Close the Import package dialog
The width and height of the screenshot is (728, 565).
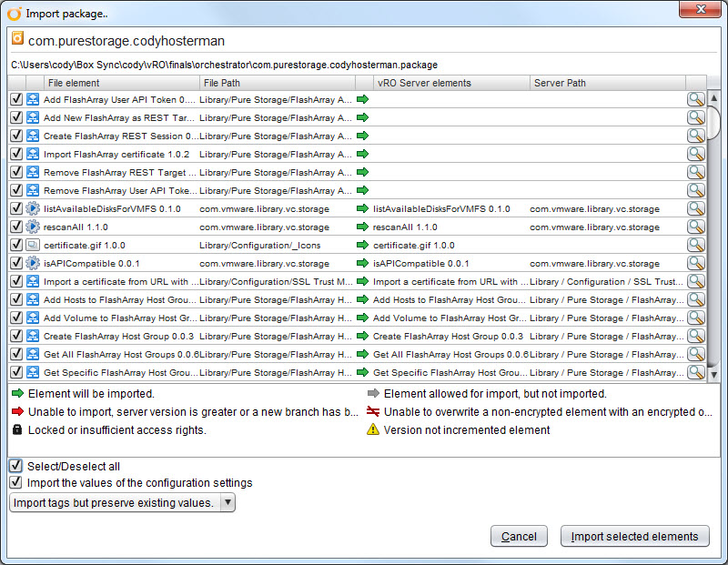coord(701,9)
